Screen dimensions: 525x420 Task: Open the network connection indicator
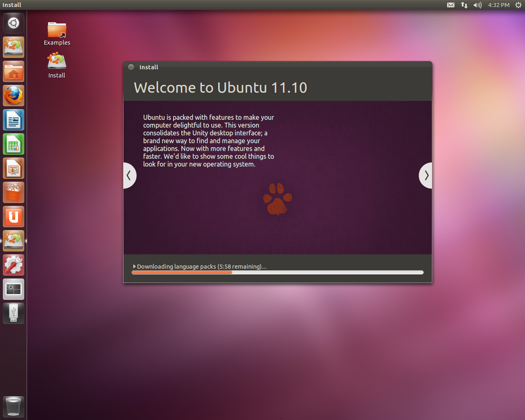pos(464,5)
